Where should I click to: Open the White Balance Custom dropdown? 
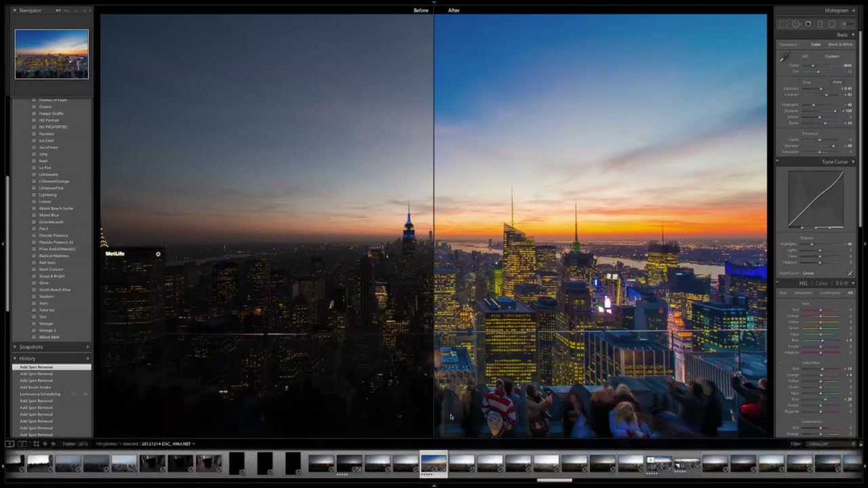tap(833, 56)
